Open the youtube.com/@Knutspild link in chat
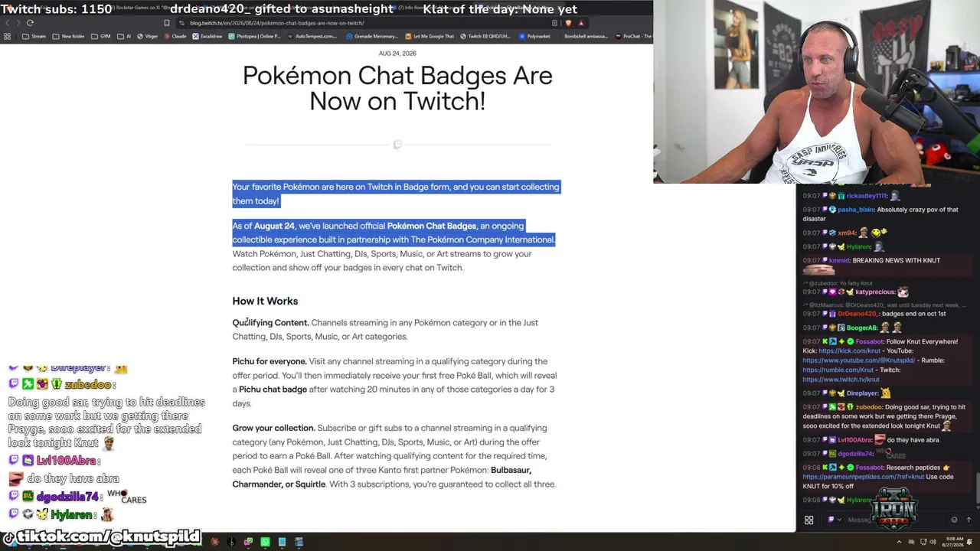This screenshot has height=551, width=980. pyautogui.click(x=858, y=360)
